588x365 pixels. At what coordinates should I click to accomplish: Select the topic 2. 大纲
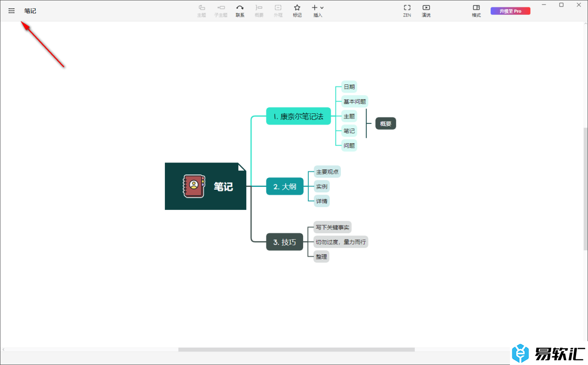tap(285, 186)
